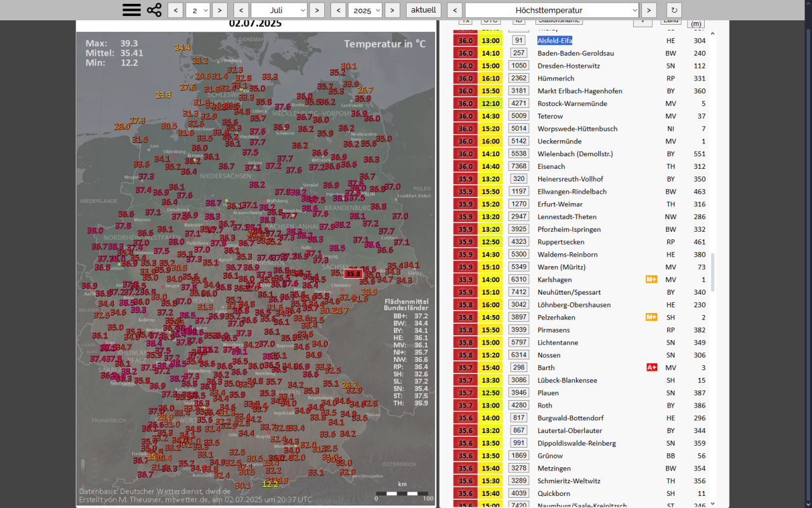Open the Höchsttemperatur parameter dropdown

(552, 10)
